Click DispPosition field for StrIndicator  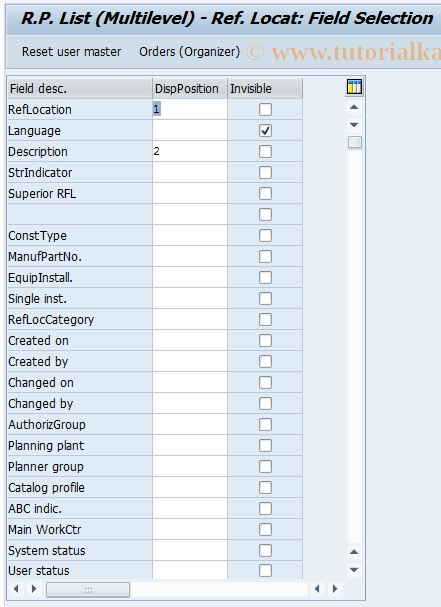(190, 173)
